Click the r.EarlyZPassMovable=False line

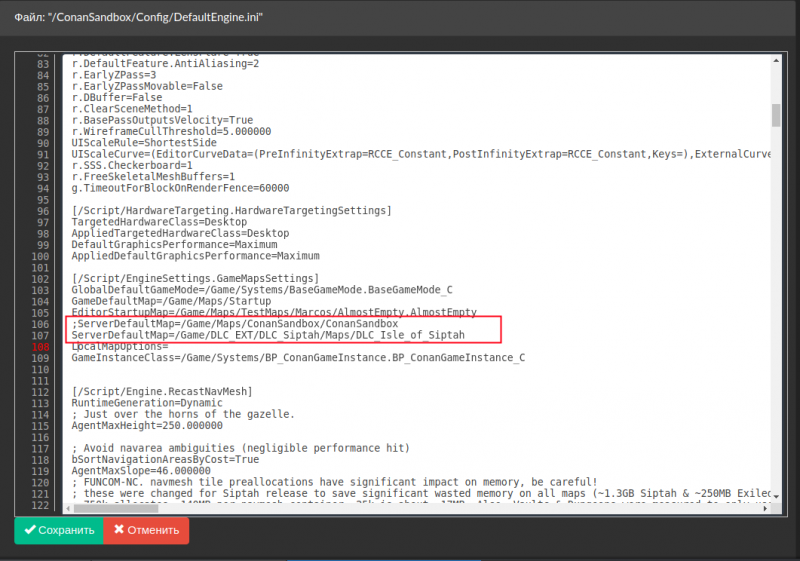147,86
